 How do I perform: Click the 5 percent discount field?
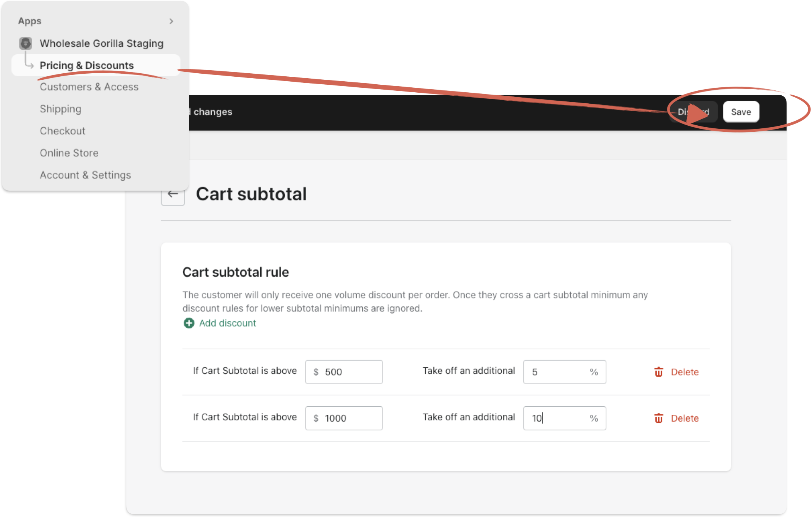coord(565,372)
